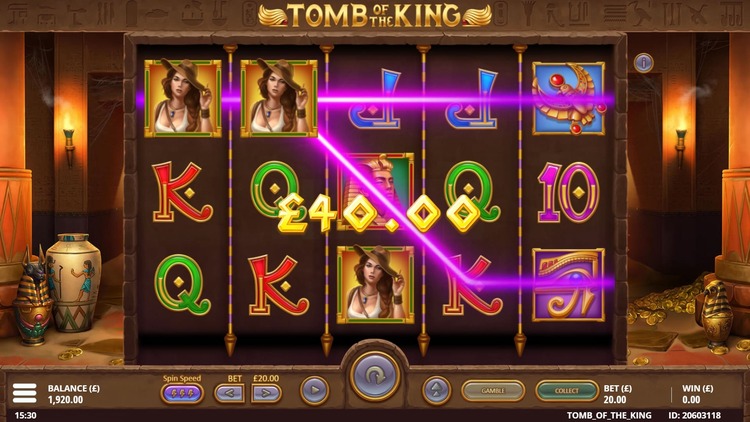Click the GAMBLE button
750x422 pixels.
pos(493,391)
